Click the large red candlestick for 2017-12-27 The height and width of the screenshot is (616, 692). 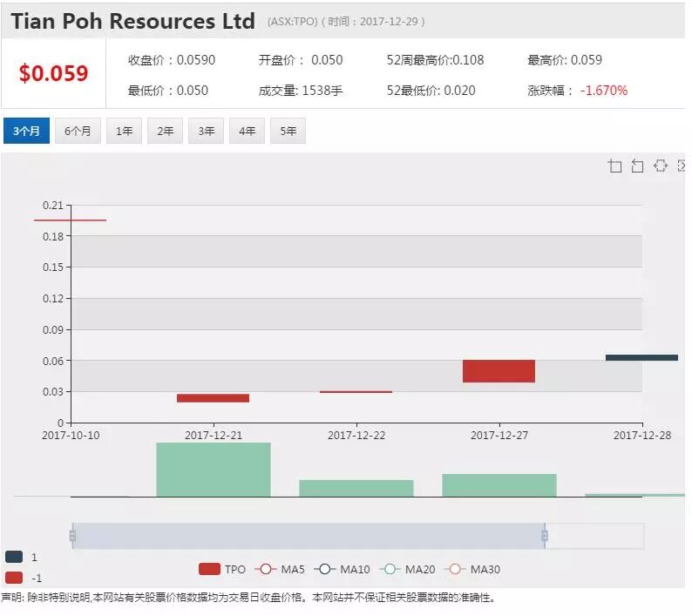click(x=499, y=371)
